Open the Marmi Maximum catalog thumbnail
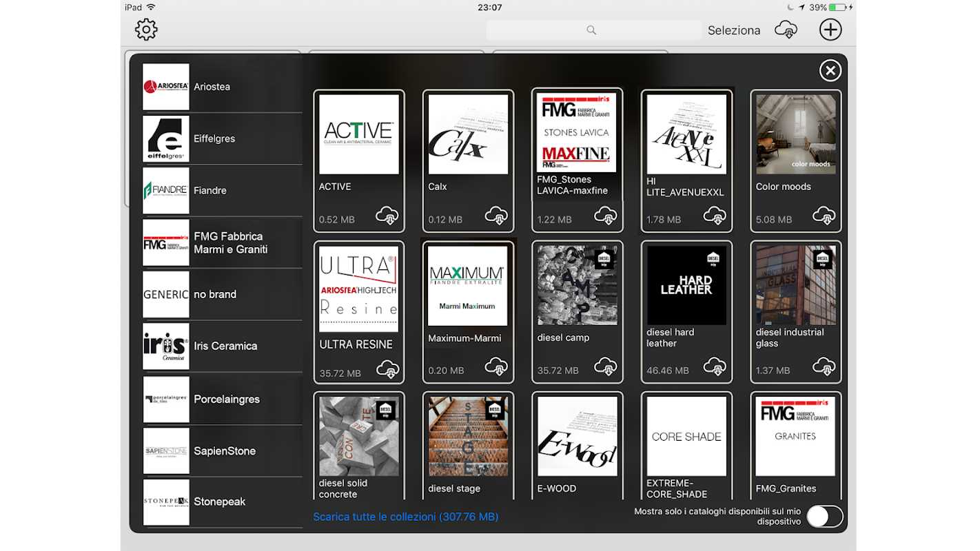 [468, 286]
